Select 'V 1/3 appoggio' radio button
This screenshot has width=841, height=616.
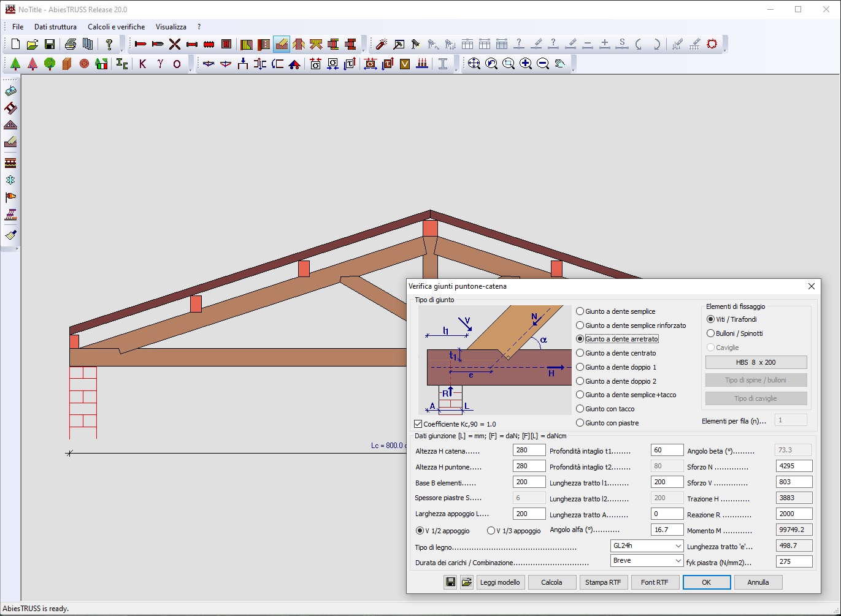coord(514,531)
